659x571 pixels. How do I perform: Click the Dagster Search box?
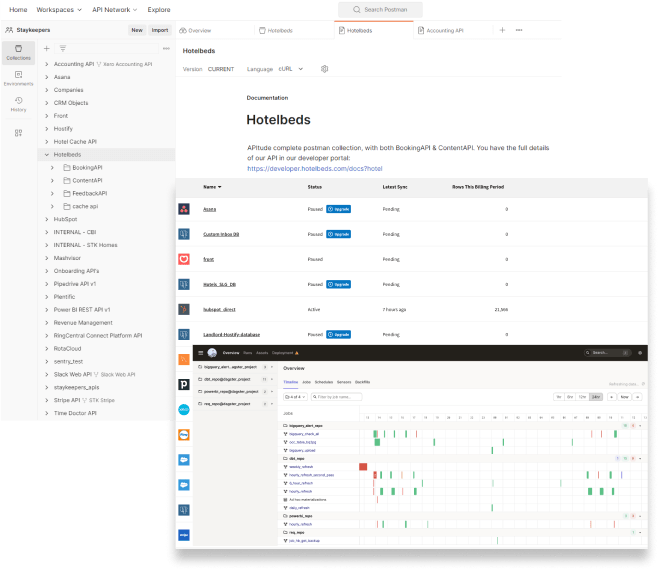pos(607,353)
